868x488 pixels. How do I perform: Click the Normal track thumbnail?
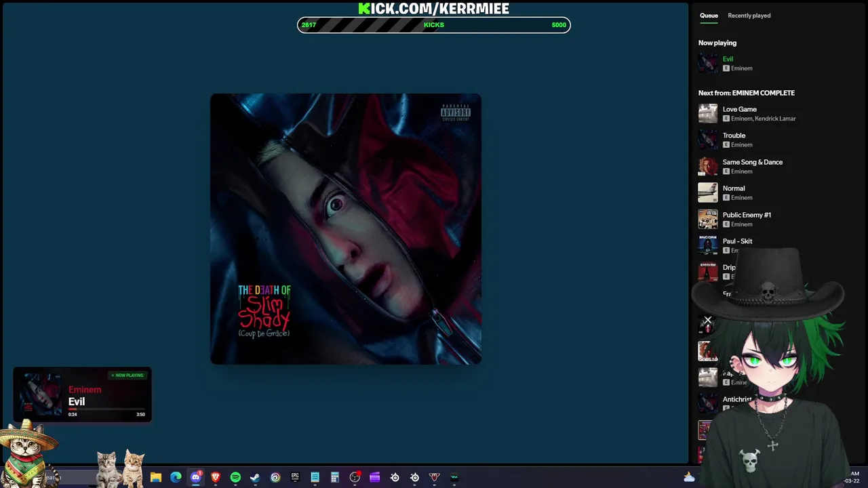[x=708, y=192]
